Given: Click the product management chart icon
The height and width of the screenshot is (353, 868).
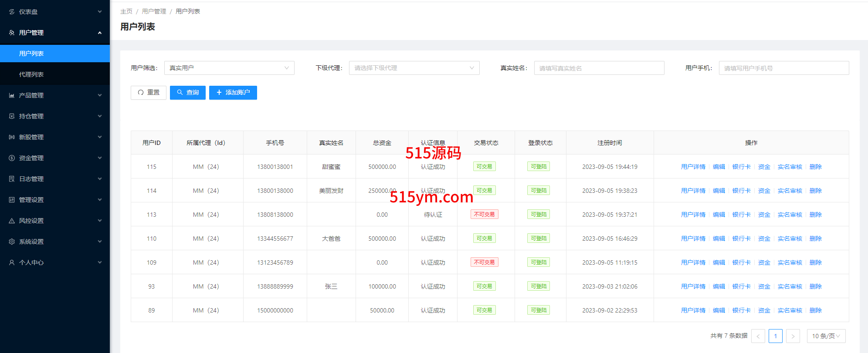Looking at the screenshot, I should point(12,95).
